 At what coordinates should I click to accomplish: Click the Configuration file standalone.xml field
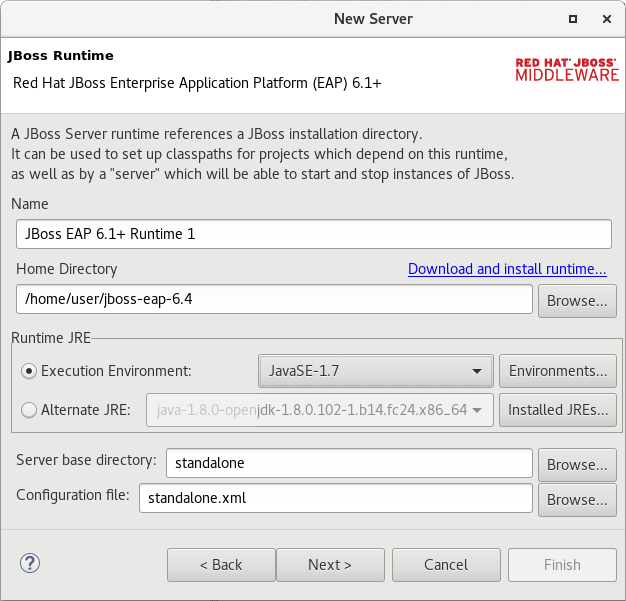point(336,498)
